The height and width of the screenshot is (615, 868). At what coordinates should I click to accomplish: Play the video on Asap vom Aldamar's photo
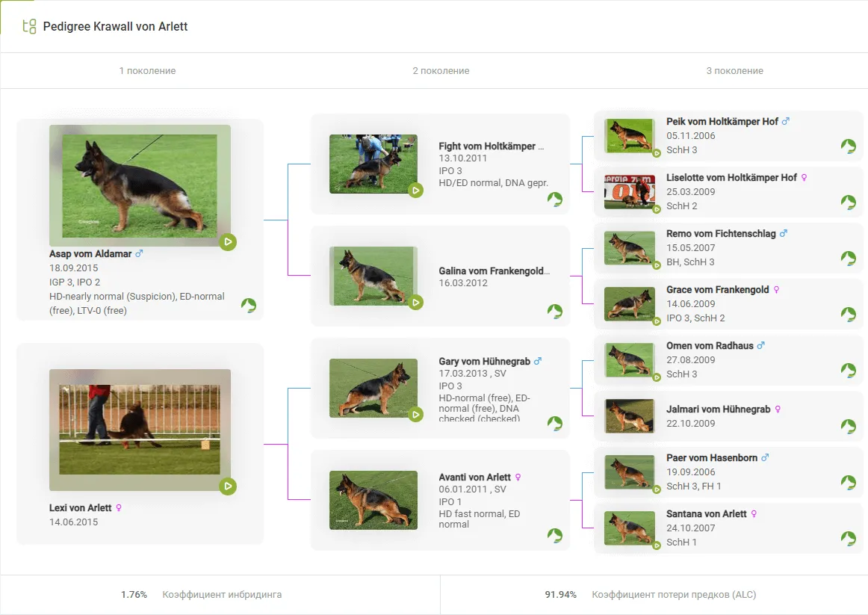click(x=228, y=242)
